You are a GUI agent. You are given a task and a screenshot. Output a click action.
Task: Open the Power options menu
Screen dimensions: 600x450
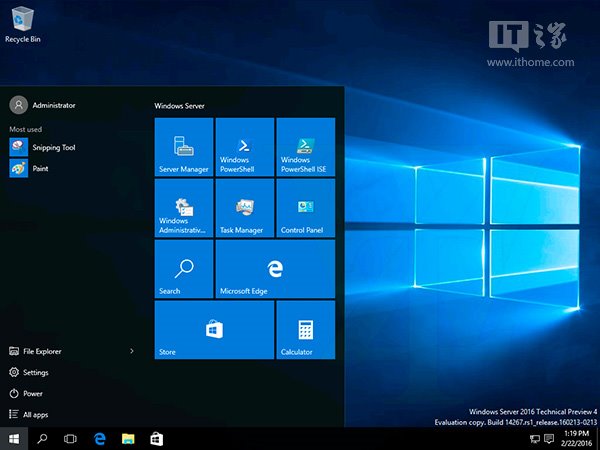[26, 393]
